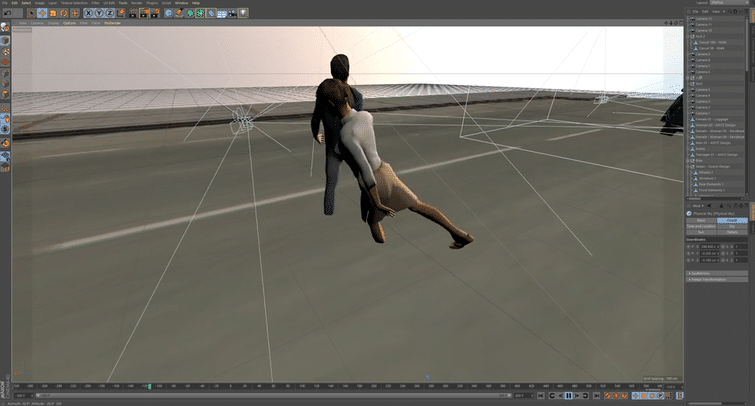Open the Select menu
This screenshot has width=755, height=406.
(26, 3)
